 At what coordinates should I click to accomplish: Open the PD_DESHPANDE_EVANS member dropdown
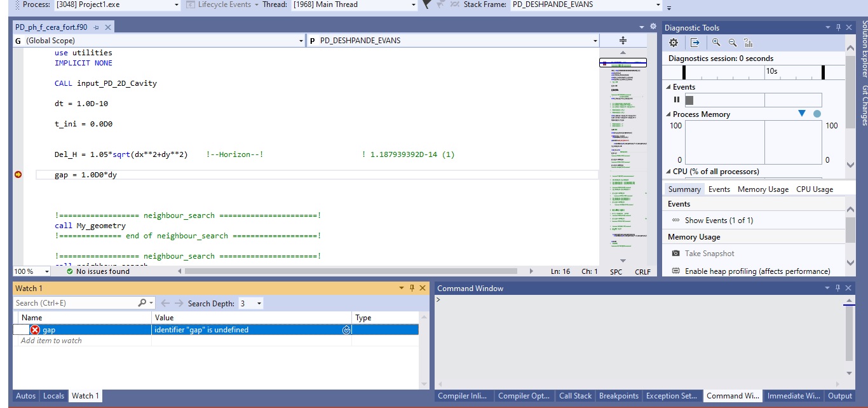pos(595,40)
